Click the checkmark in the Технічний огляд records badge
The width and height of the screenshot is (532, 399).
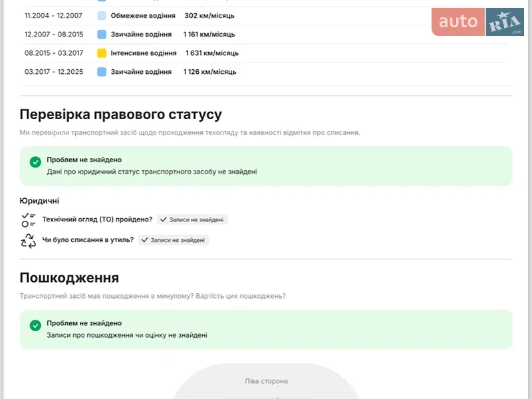tap(163, 219)
